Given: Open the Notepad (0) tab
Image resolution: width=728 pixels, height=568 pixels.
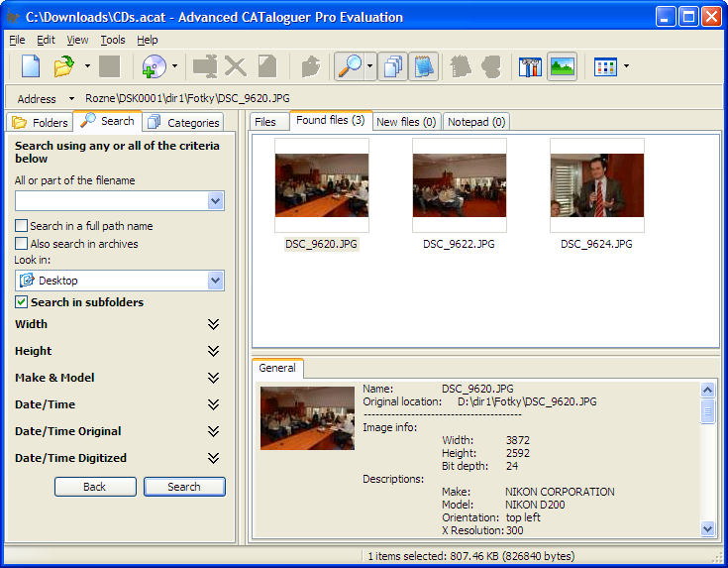Looking at the screenshot, I should (476, 122).
